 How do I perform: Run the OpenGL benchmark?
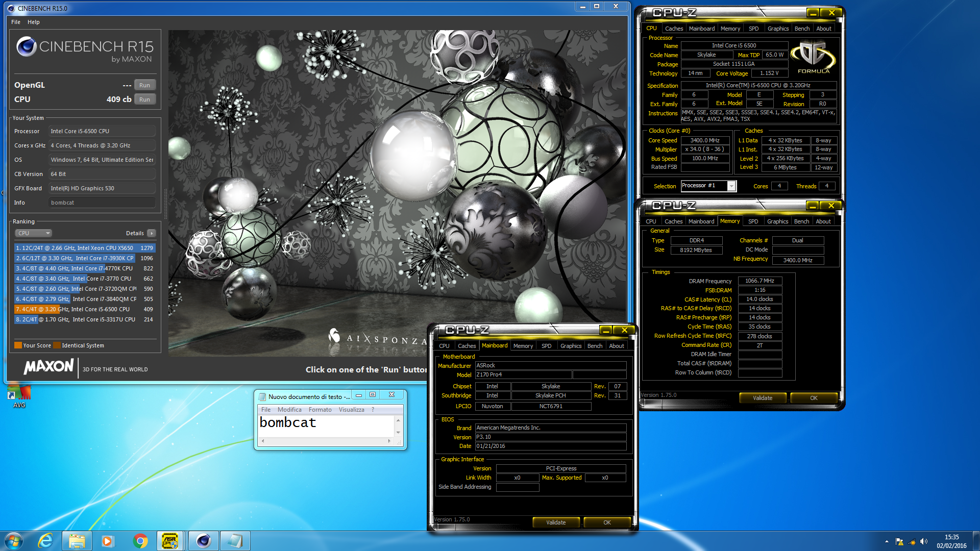point(144,85)
